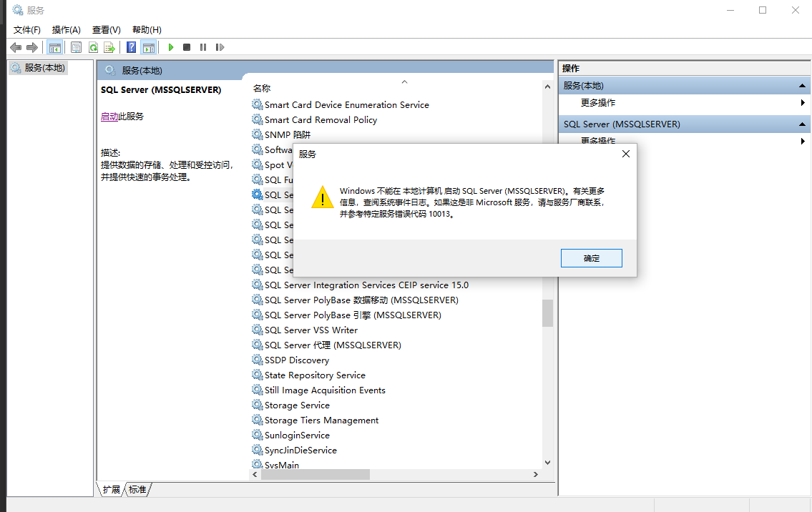Click the horizontal scrollbar right arrow

(535, 474)
